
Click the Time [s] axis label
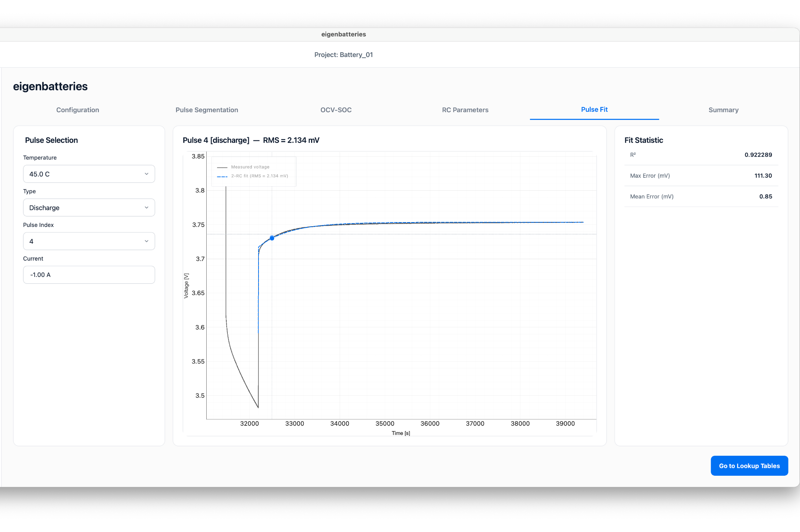(x=401, y=433)
